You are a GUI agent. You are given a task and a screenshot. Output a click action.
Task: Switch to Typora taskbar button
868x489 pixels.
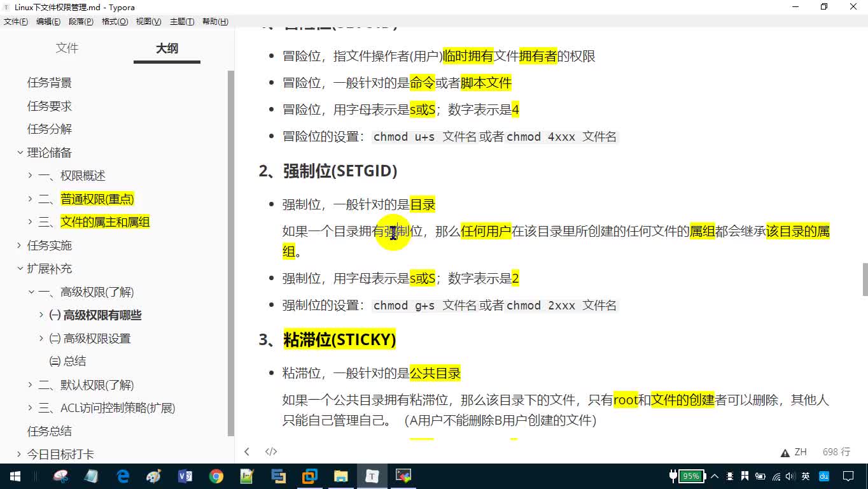tap(372, 476)
